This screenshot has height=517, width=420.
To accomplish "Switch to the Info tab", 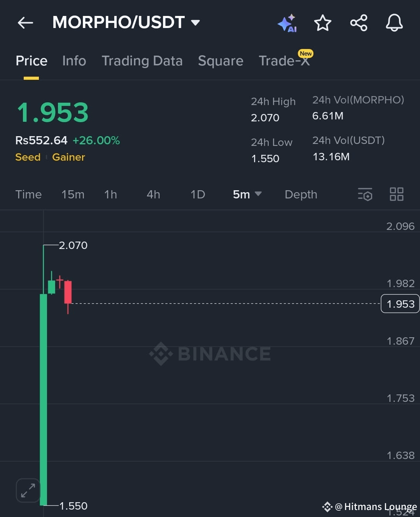I will (x=74, y=61).
